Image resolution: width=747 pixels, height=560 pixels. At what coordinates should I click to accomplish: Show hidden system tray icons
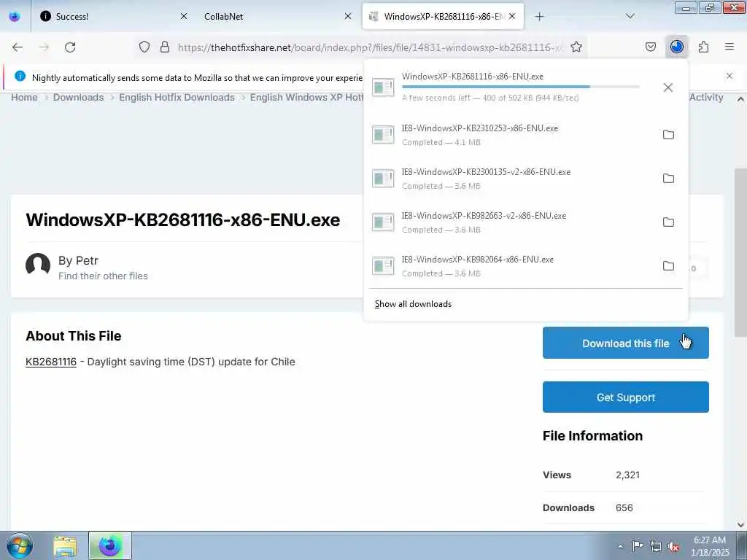tap(620, 546)
